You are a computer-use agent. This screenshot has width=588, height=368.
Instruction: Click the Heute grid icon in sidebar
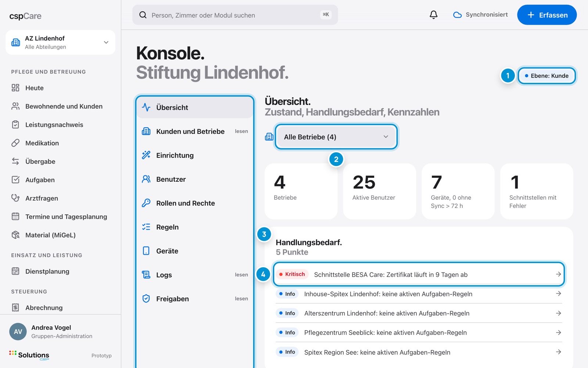click(15, 88)
